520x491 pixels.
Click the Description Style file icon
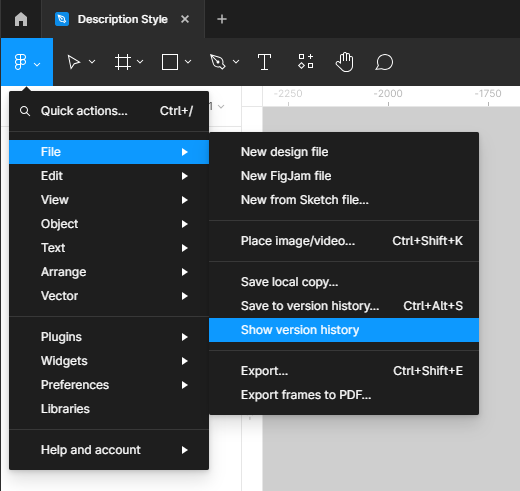(x=62, y=19)
